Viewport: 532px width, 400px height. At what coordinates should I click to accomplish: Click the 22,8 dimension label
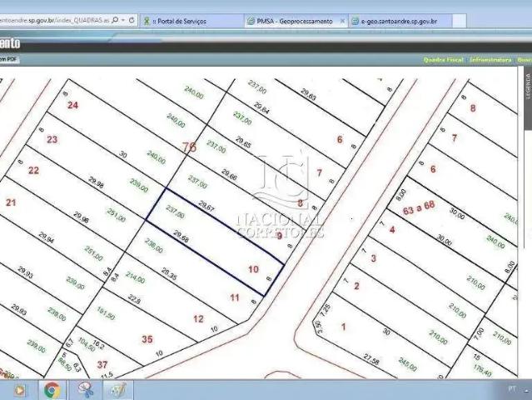[x=134, y=299]
